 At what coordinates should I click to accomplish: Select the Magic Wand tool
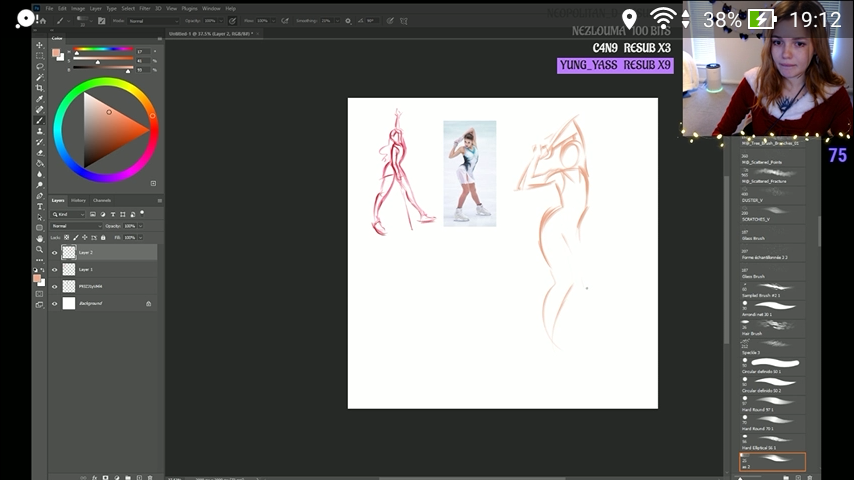[40, 77]
